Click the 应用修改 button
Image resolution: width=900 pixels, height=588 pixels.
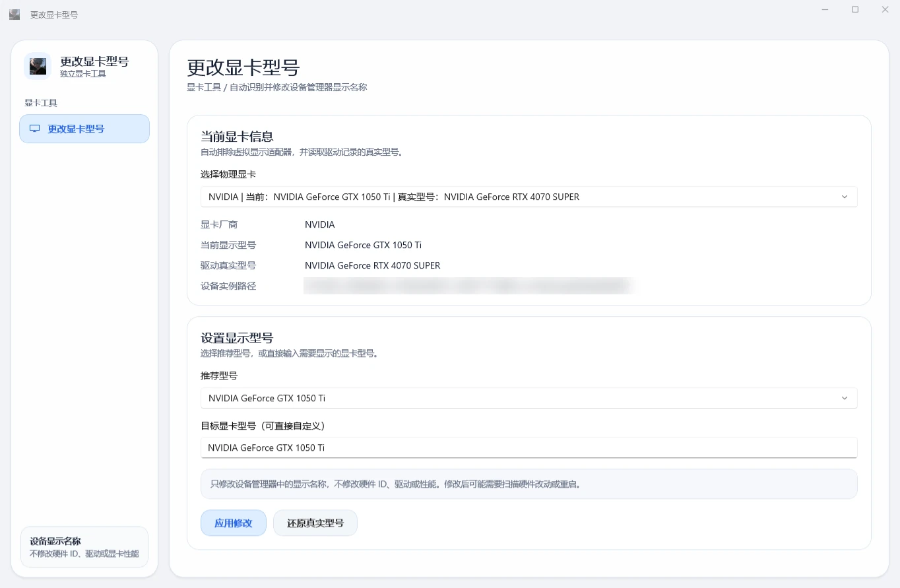coord(234,523)
